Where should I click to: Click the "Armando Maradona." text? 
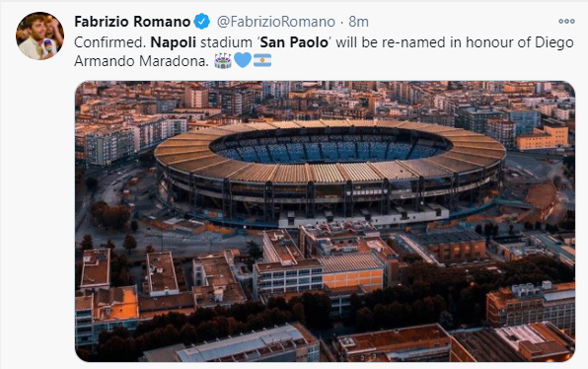(x=141, y=61)
